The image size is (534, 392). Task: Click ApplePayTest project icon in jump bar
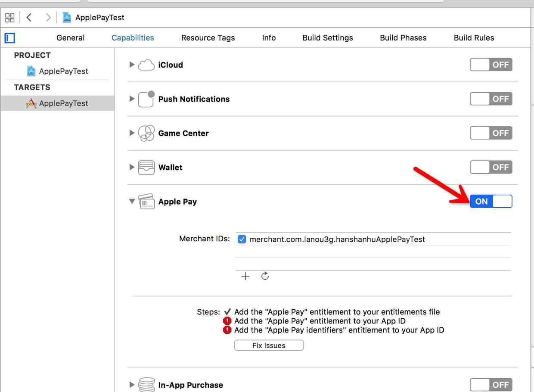67,18
